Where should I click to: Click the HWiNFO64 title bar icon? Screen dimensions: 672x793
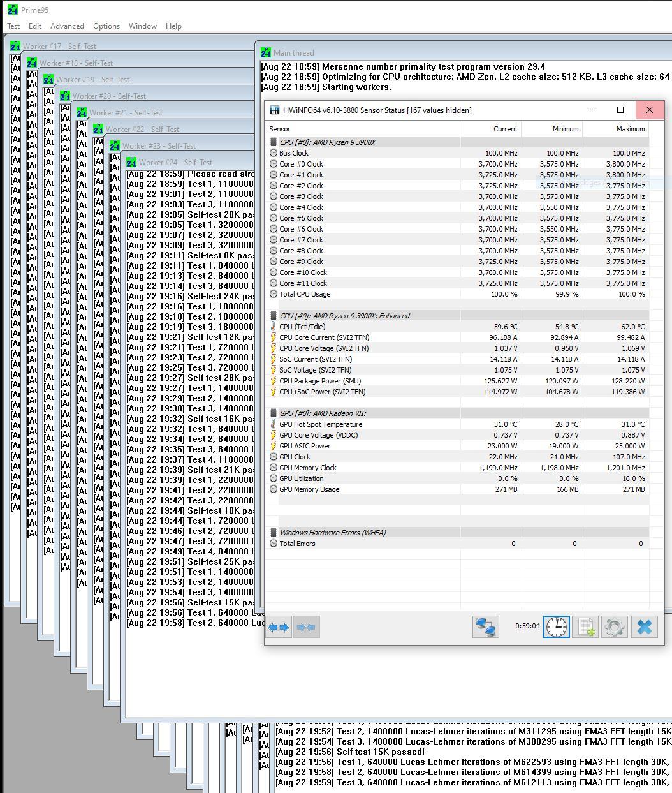point(275,110)
